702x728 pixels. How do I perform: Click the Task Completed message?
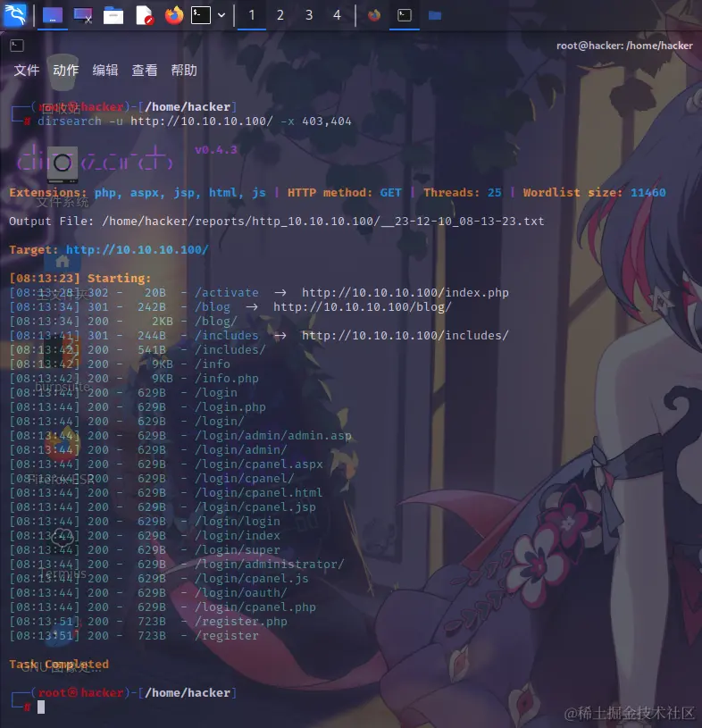point(59,664)
